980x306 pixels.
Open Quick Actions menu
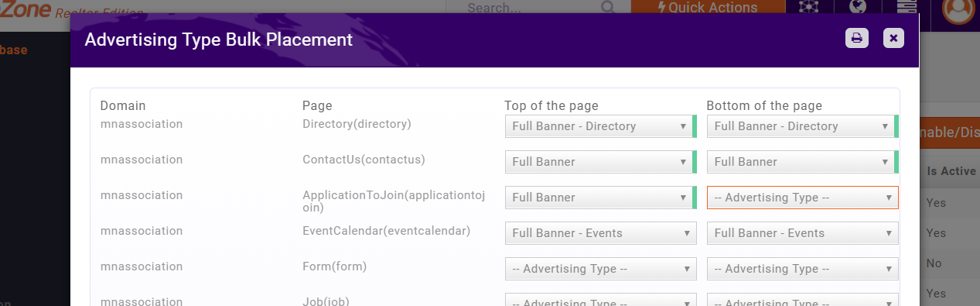coord(708,8)
